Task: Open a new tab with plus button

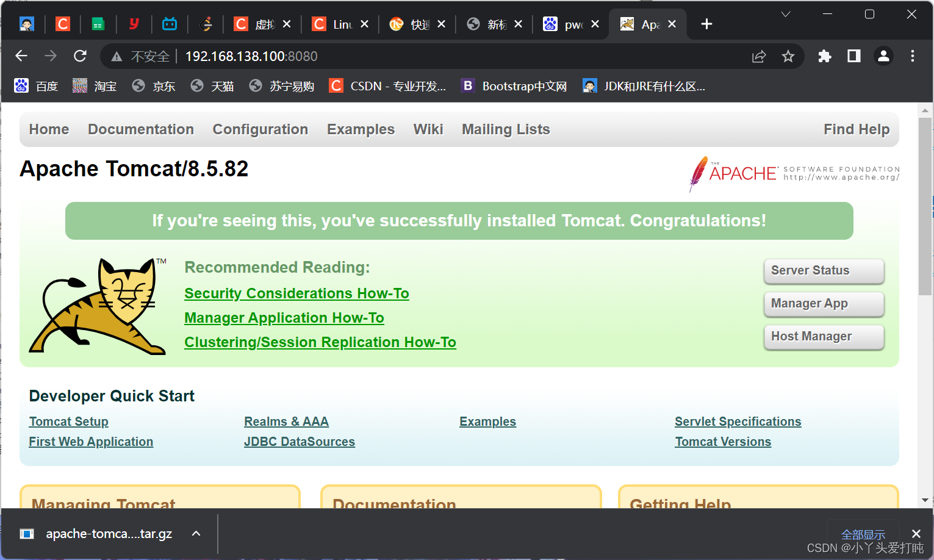Action: (706, 24)
